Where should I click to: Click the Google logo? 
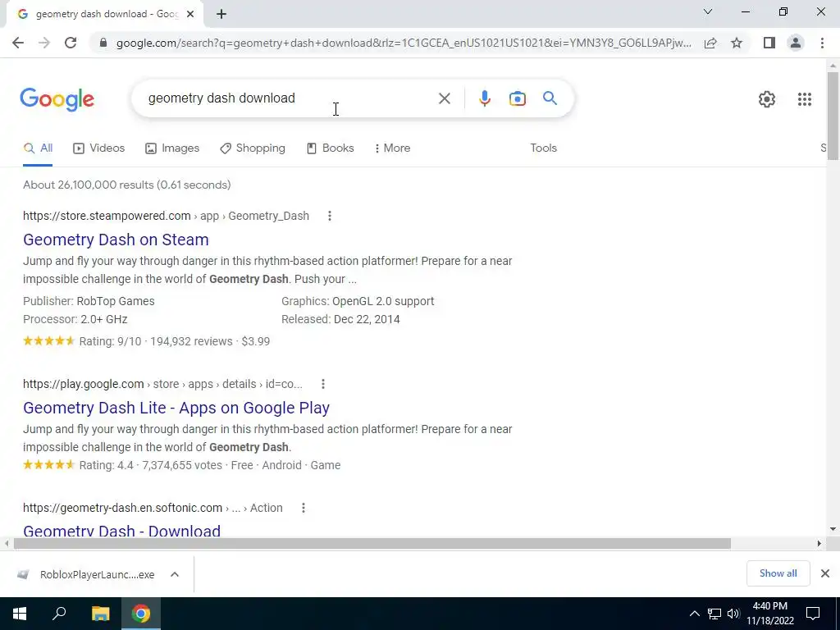pos(57,99)
